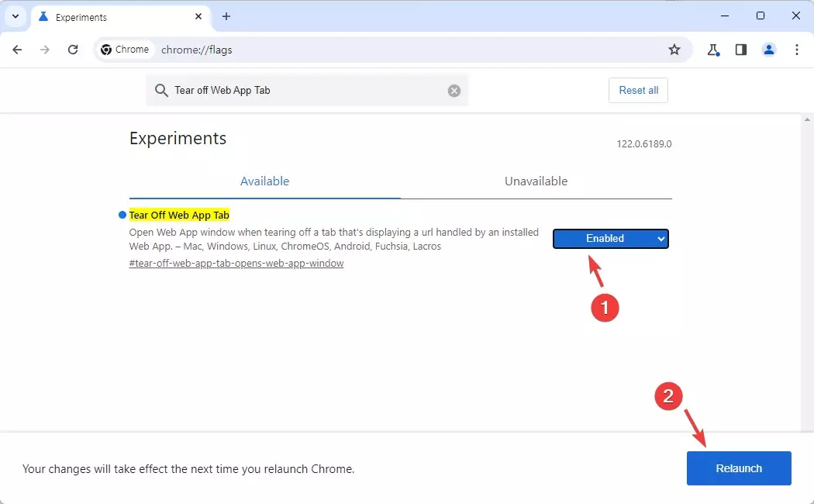This screenshot has width=814, height=504.
Task: Click Relaunch button
Action: (739, 468)
